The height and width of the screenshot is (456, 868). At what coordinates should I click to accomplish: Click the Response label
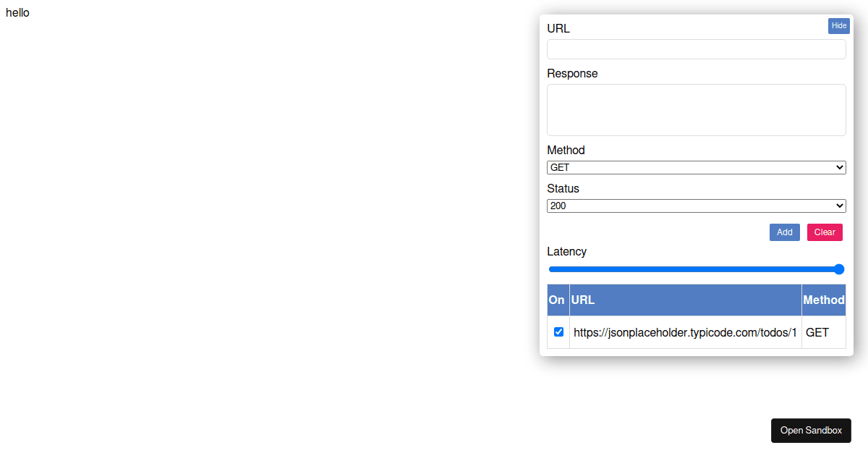(572, 73)
